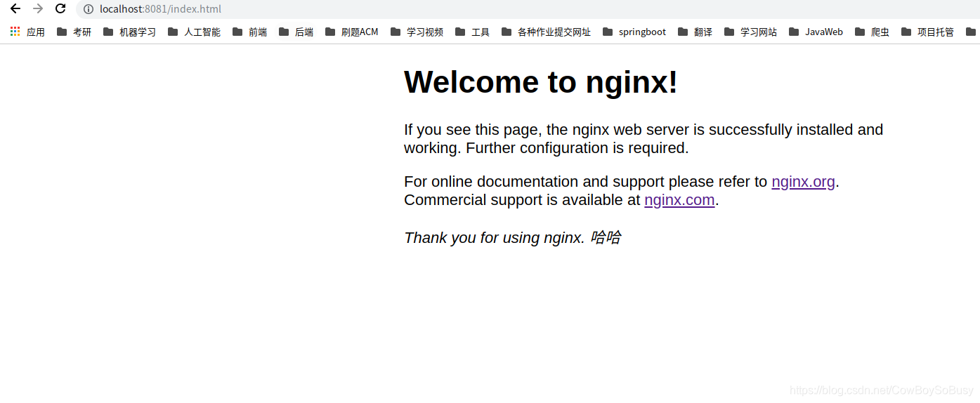Open the 工具 bookmark folder

472,32
